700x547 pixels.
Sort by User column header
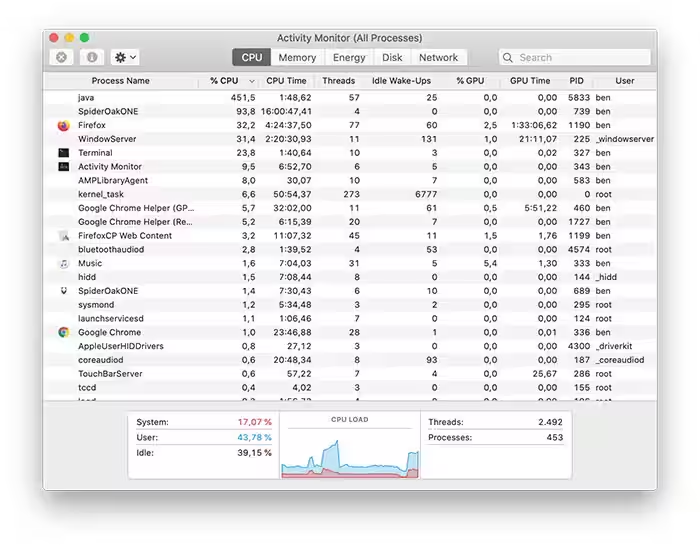tap(625, 81)
